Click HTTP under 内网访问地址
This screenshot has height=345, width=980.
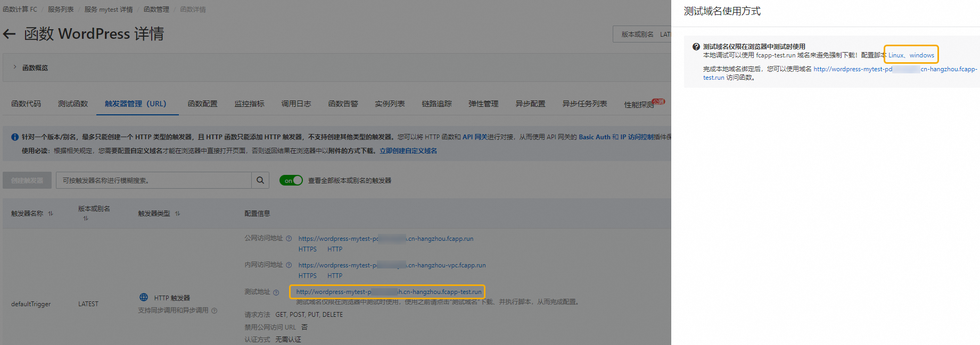(x=335, y=276)
